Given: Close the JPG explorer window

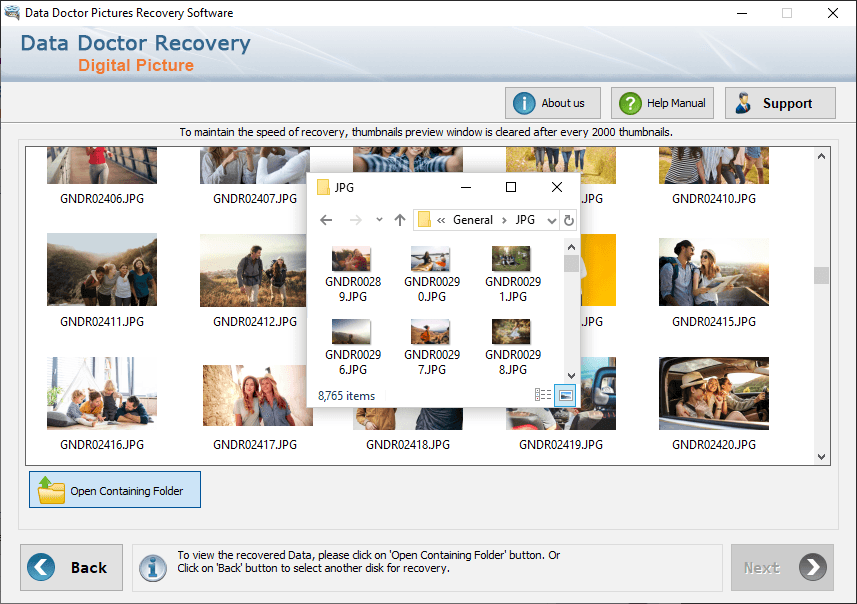Looking at the screenshot, I should coord(557,187).
